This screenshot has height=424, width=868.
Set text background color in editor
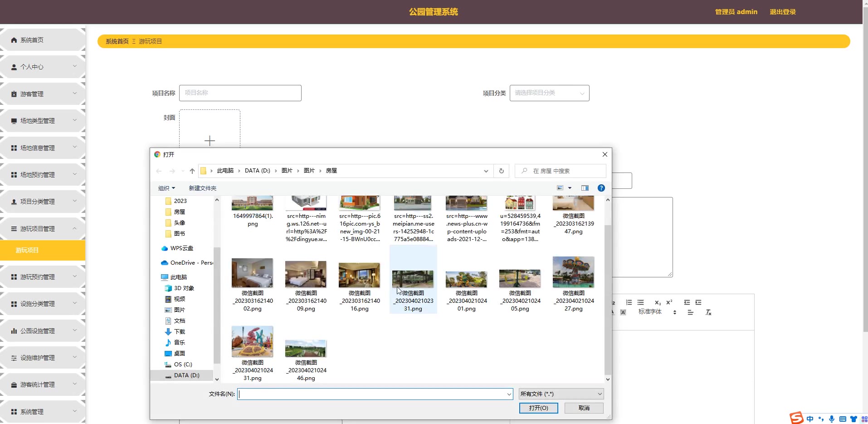point(623,312)
